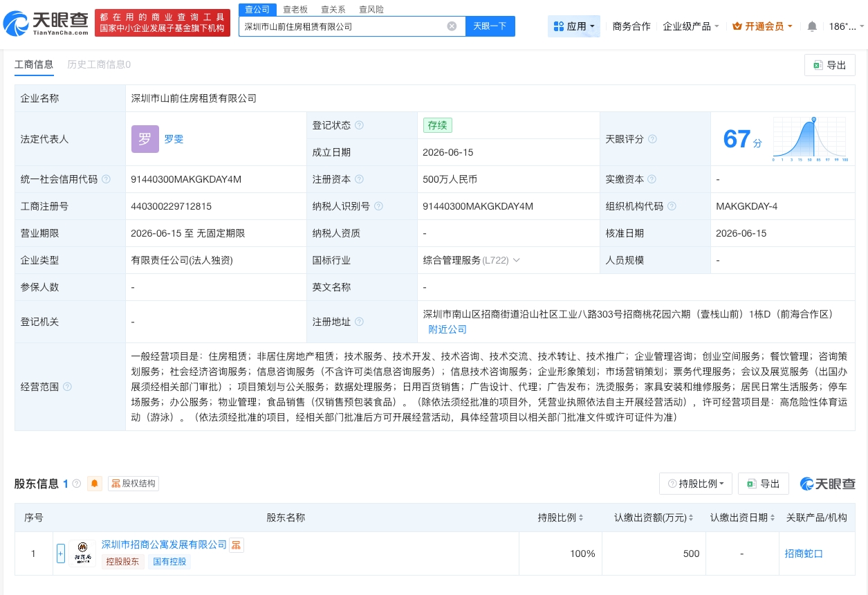Open the 开通会员 dropdown
The height and width of the screenshot is (595, 868).
(x=762, y=26)
